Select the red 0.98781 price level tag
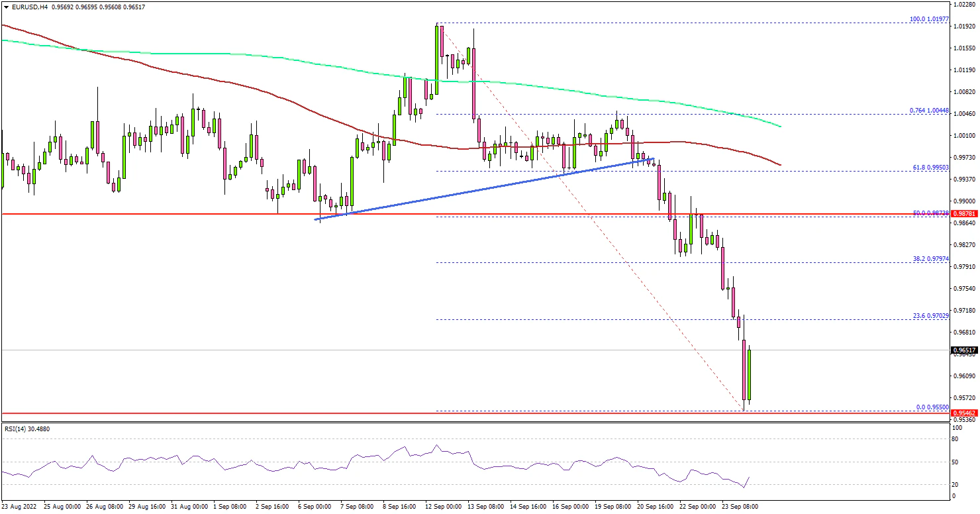 (x=965, y=214)
